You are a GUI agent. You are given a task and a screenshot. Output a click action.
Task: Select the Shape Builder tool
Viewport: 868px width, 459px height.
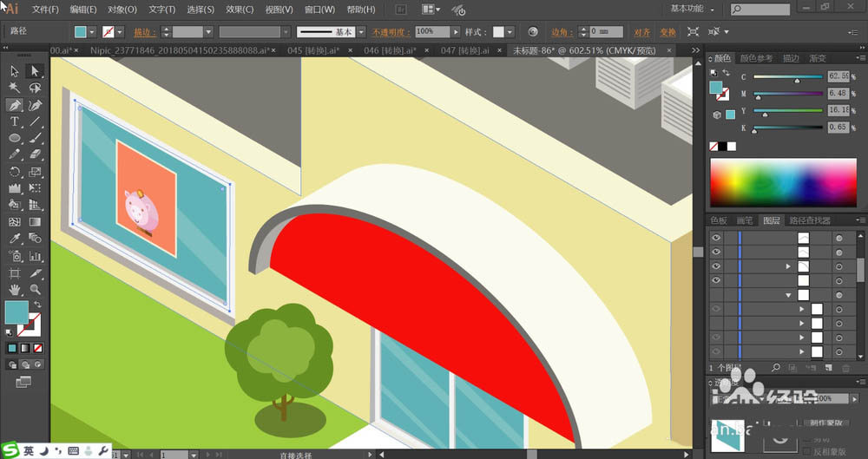(x=15, y=205)
